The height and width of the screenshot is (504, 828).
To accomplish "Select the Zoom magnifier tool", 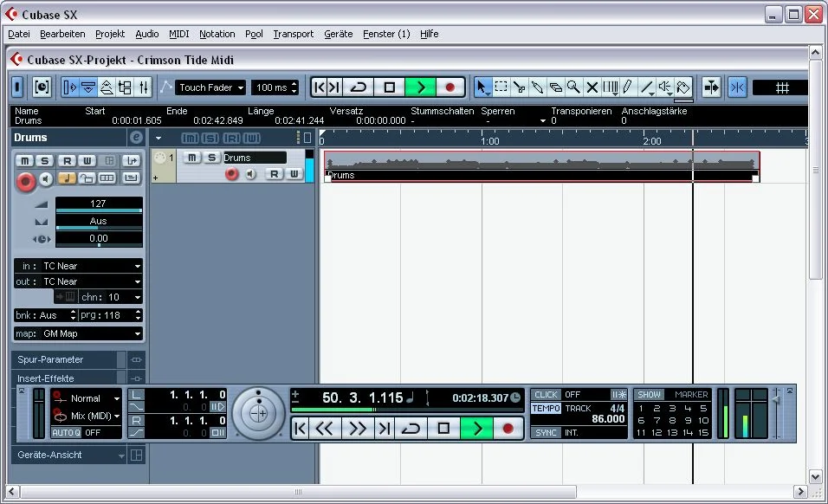I will [x=573, y=87].
